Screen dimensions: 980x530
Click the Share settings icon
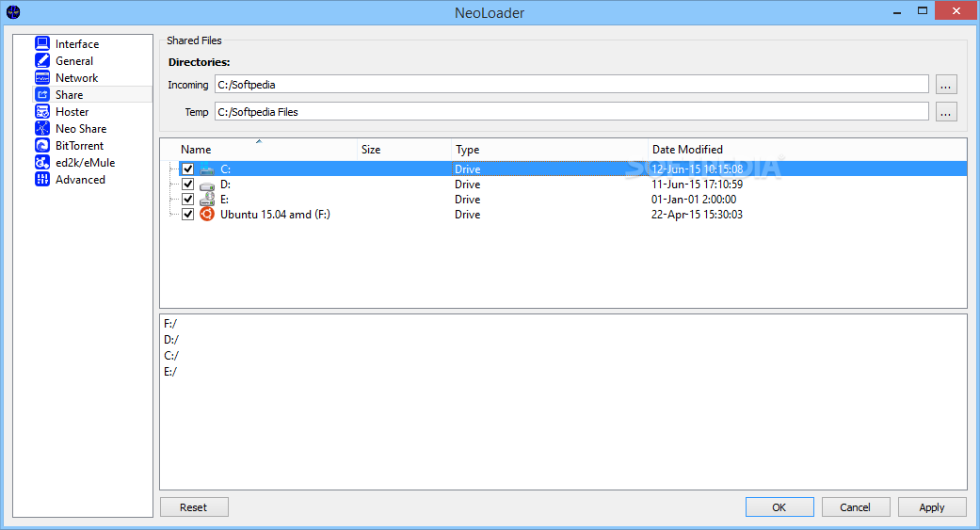coord(41,94)
